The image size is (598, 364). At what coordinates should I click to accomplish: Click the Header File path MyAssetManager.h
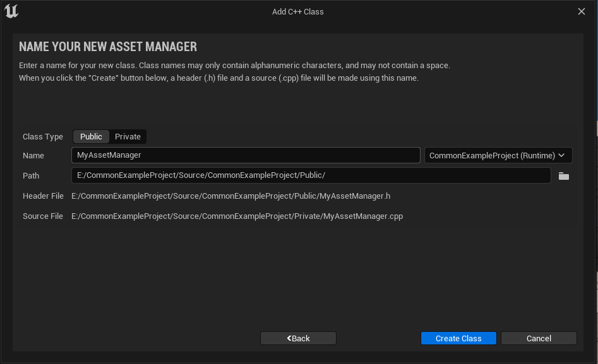(230, 196)
